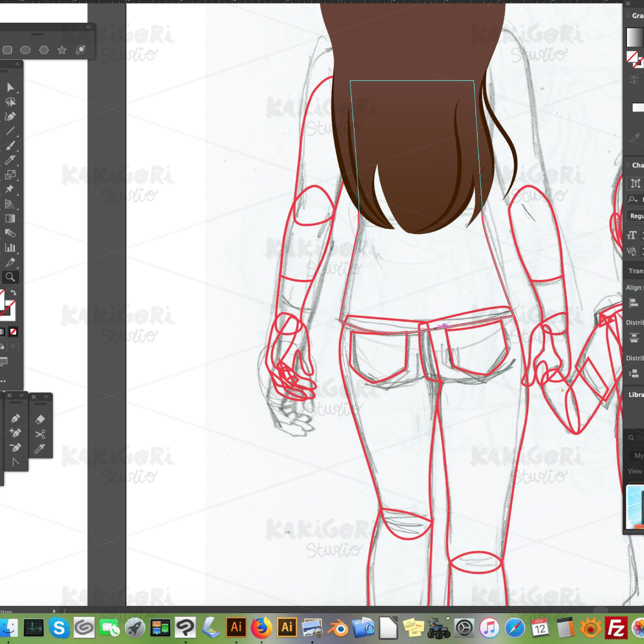Switch to the Gradient panel tab

click(637, 16)
